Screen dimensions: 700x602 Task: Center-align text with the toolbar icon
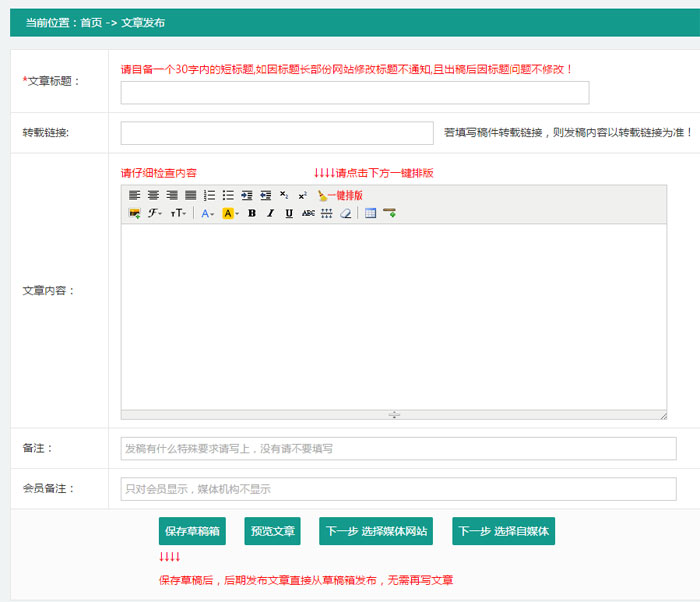(x=153, y=195)
